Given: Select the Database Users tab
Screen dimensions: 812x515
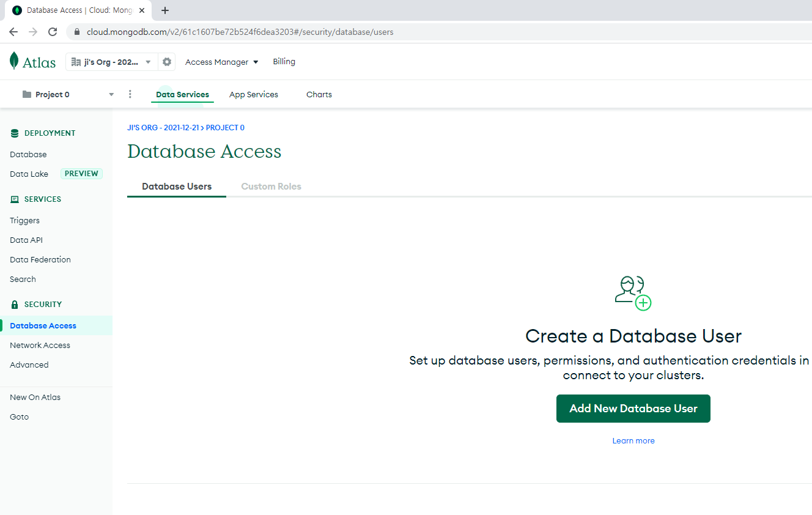Looking at the screenshot, I should [177, 187].
